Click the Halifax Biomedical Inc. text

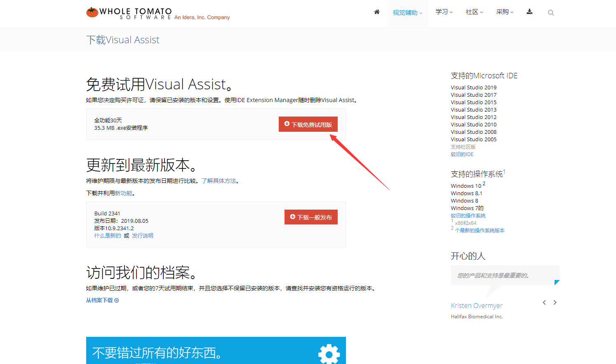pyautogui.click(x=477, y=317)
